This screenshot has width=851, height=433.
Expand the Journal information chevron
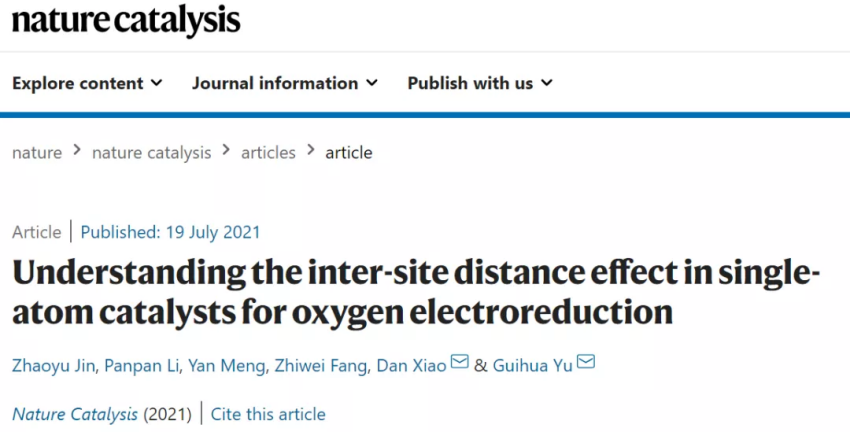372,83
